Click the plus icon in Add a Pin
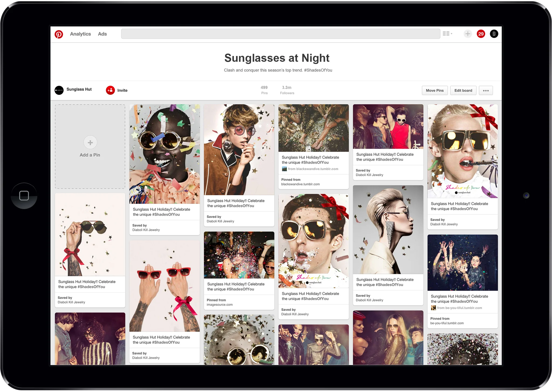The image size is (552, 392). pyautogui.click(x=90, y=143)
